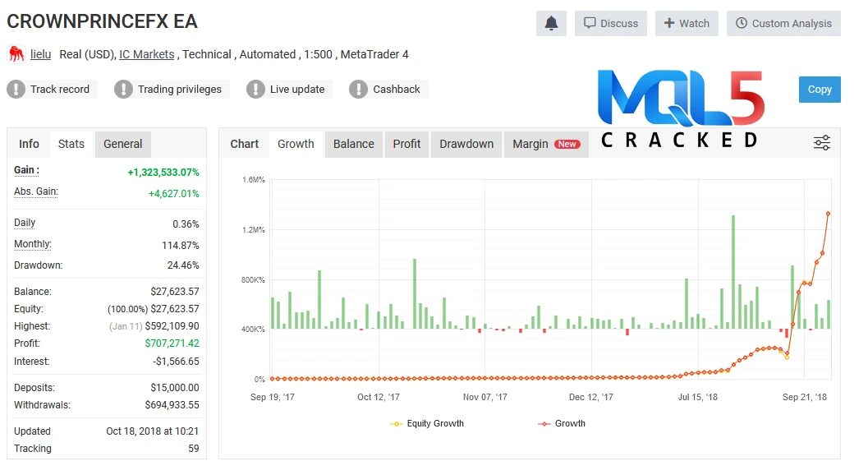
Task: Select the Margin chart tab
Action: pyautogui.click(x=546, y=144)
